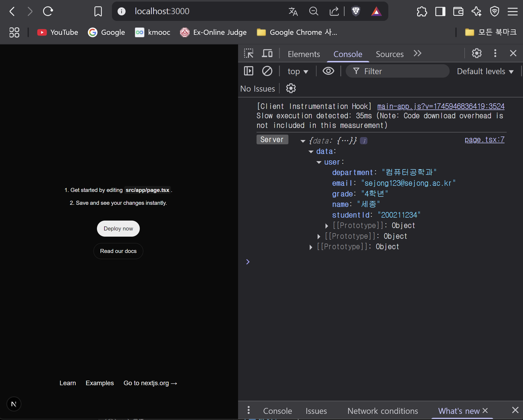Image resolution: width=523 pixels, height=420 pixels.
Task: Click the live expression eye icon
Action: pyautogui.click(x=328, y=71)
